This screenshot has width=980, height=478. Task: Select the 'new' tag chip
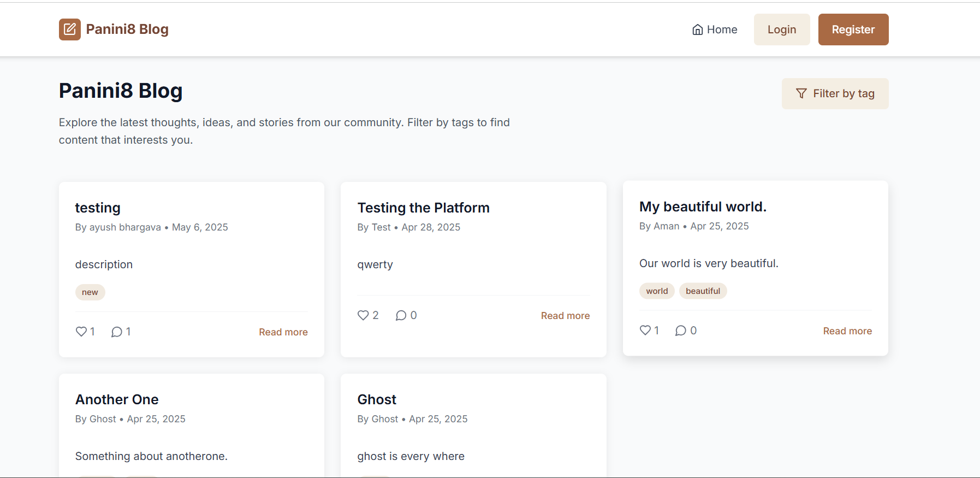click(90, 292)
